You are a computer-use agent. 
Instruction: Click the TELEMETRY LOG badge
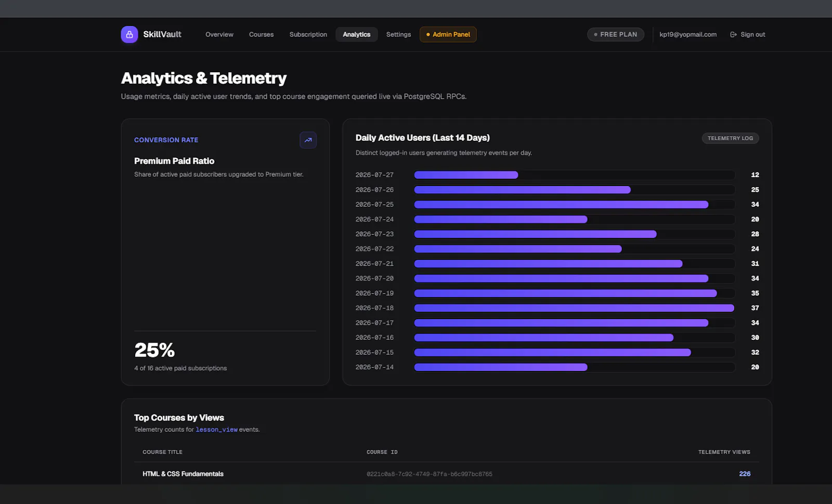[x=731, y=138]
